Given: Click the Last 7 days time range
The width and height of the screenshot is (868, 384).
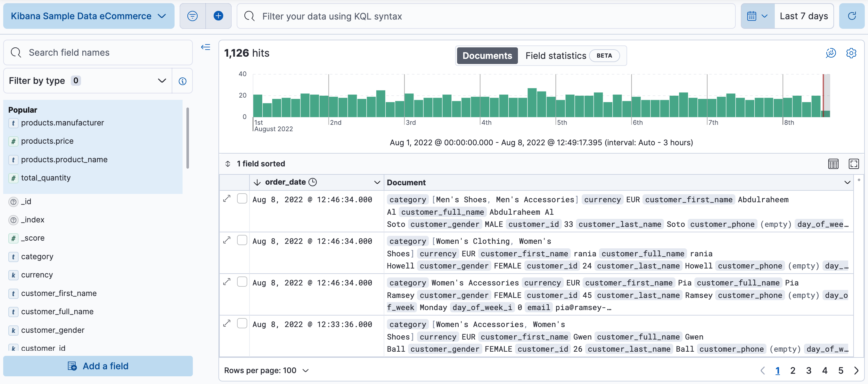Looking at the screenshot, I should pyautogui.click(x=804, y=16).
